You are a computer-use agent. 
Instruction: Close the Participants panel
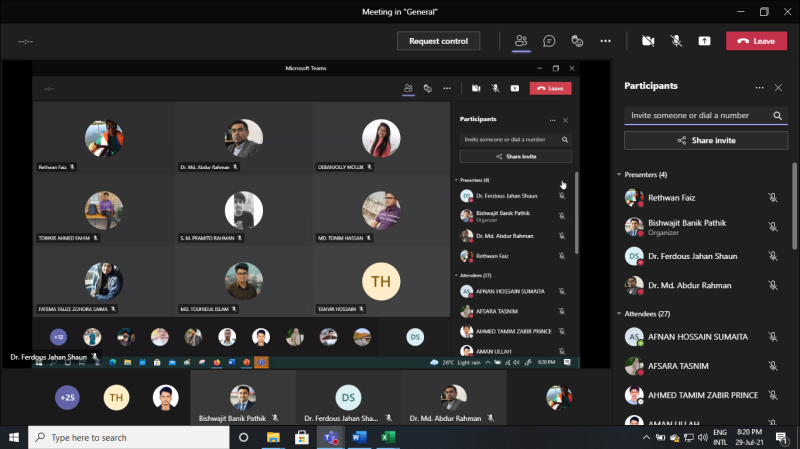click(x=778, y=88)
